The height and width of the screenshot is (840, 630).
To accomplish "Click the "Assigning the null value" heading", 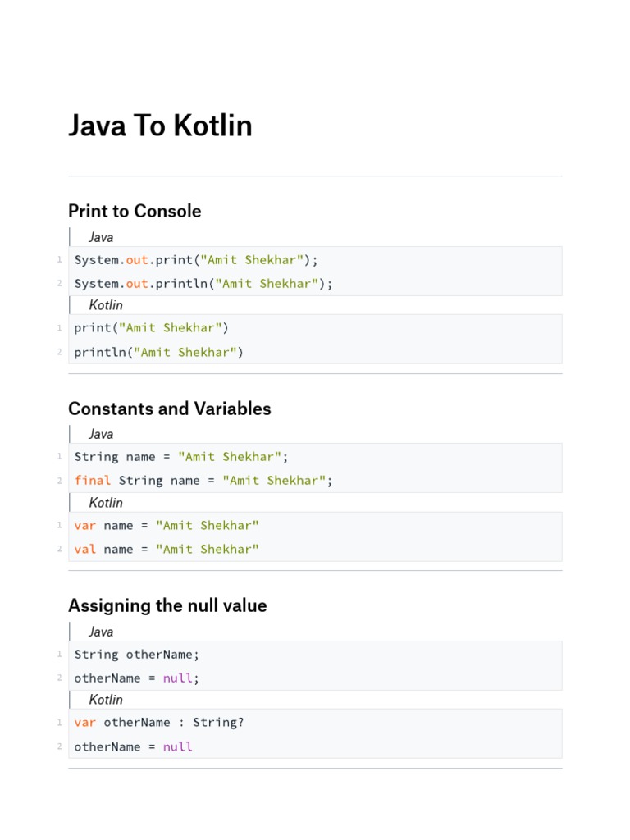I will pyautogui.click(x=167, y=606).
